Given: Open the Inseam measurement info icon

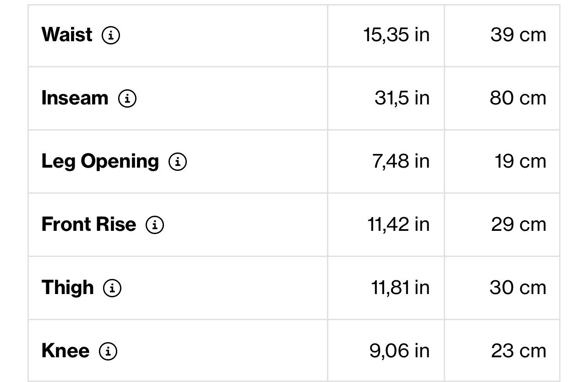Looking at the screenshot, I should 127,98.
